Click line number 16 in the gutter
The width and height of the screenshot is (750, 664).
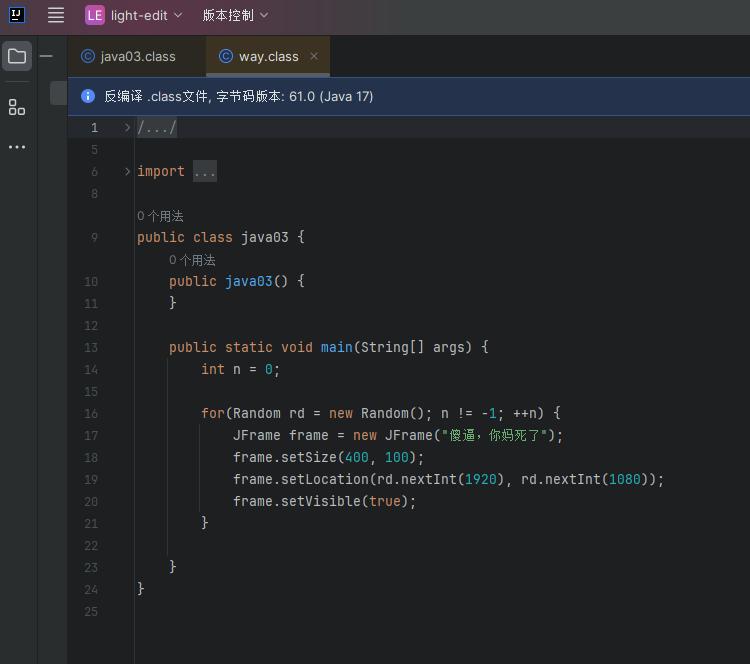coord(92,413)
